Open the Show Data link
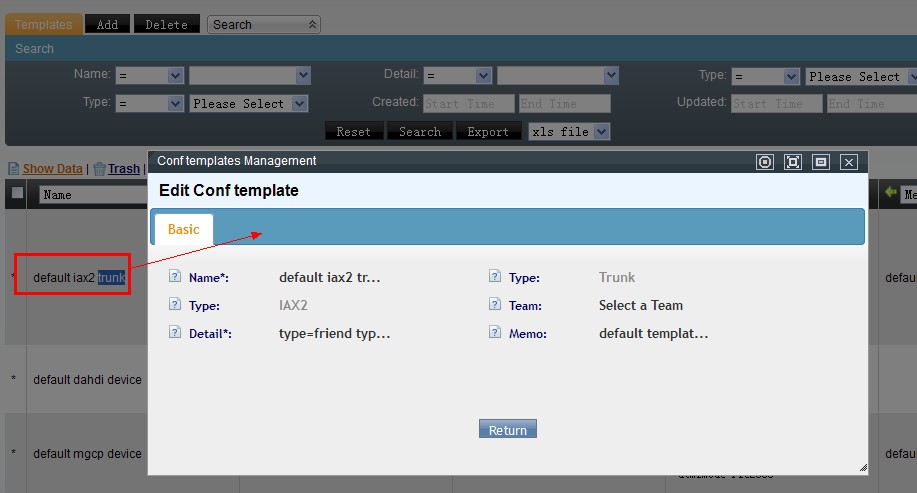This screenshot has height=493, width=917. click(x=52, y=169)
